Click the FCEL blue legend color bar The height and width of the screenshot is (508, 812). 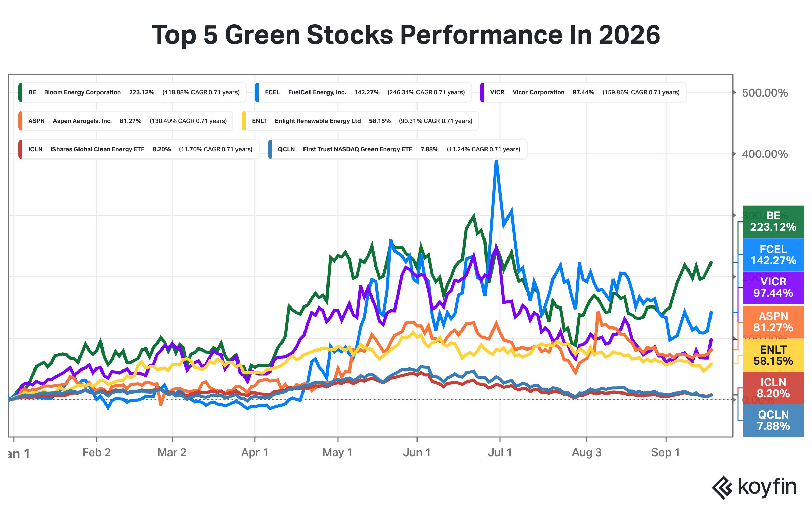(x=257, y=92)
